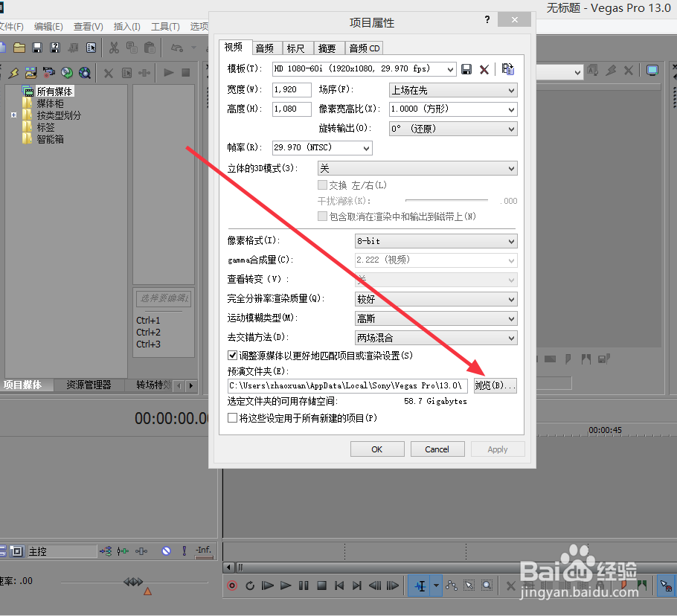
Task: Select the Envelope Edit tool icon
Action: [x=452, y=585]
